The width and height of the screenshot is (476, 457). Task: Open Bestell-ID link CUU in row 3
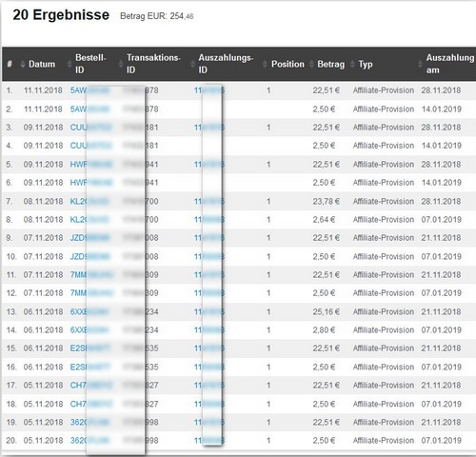91,128
